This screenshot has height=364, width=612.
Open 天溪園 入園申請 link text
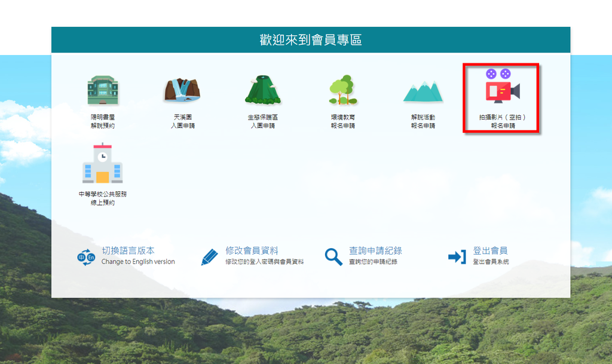(183, 121)
